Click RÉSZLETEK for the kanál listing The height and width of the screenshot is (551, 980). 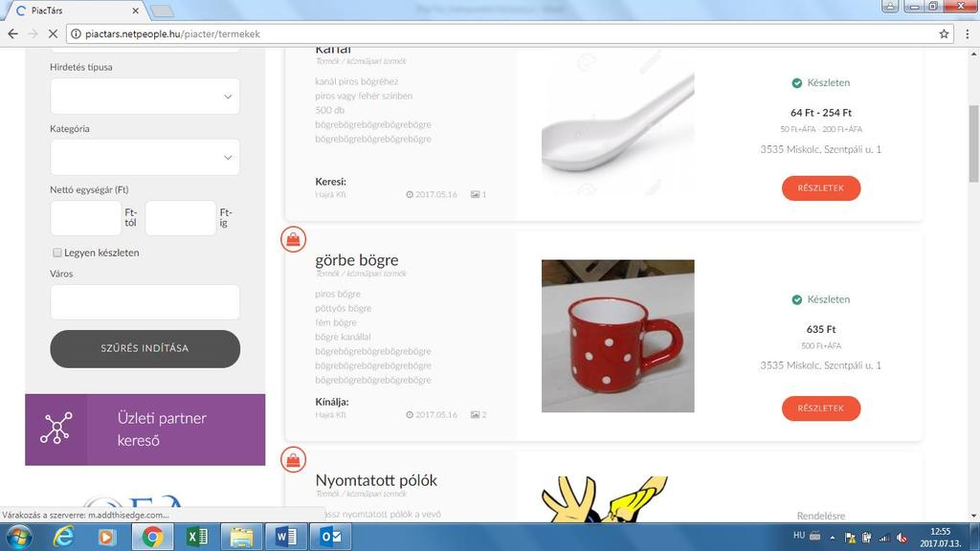point(820,188)
